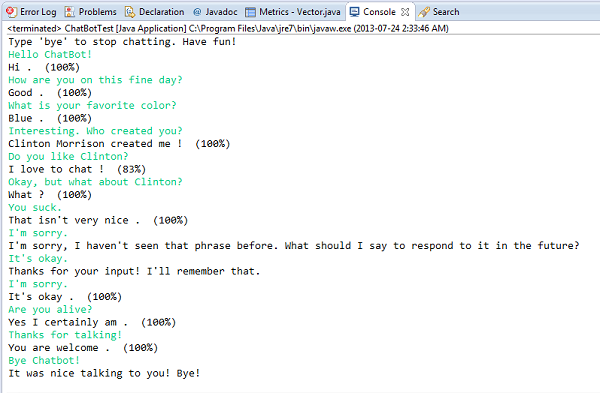The image size is (600, 393).
Task: Click the response "Good . (100%)"
Action: point(50,93)
